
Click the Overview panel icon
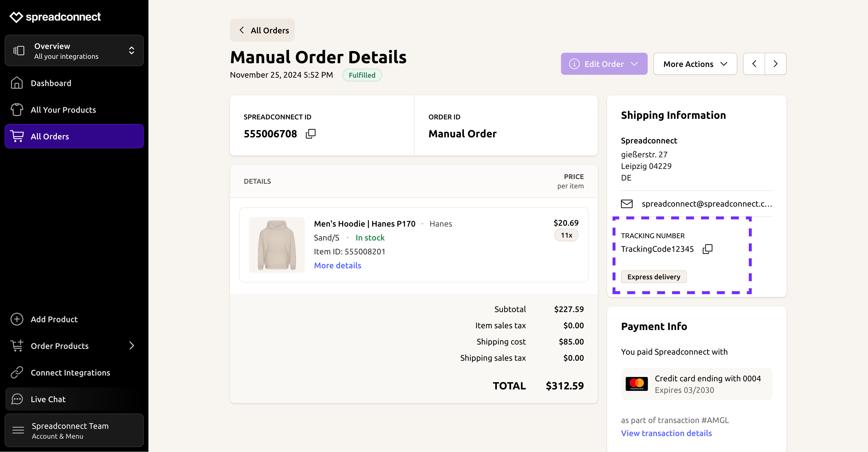19,50
